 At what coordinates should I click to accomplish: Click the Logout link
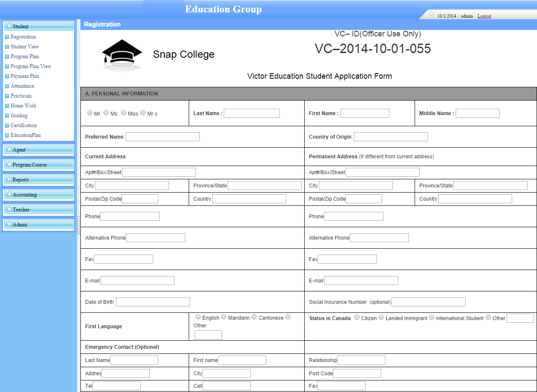click(484, 16)
